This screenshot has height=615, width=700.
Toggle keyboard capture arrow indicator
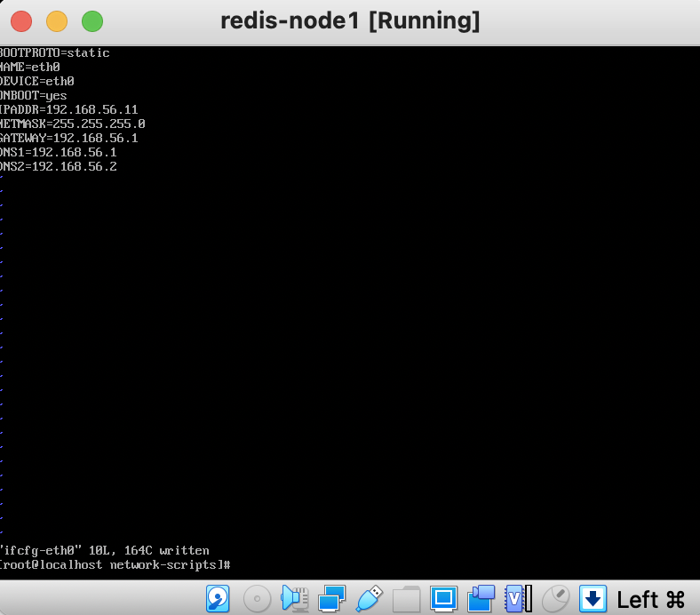click(593, 598)
